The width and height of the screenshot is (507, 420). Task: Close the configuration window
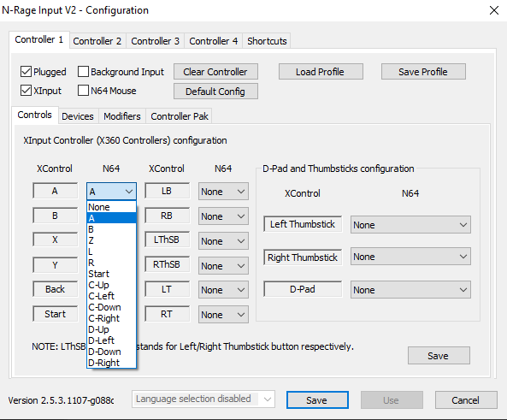point(494,10)
